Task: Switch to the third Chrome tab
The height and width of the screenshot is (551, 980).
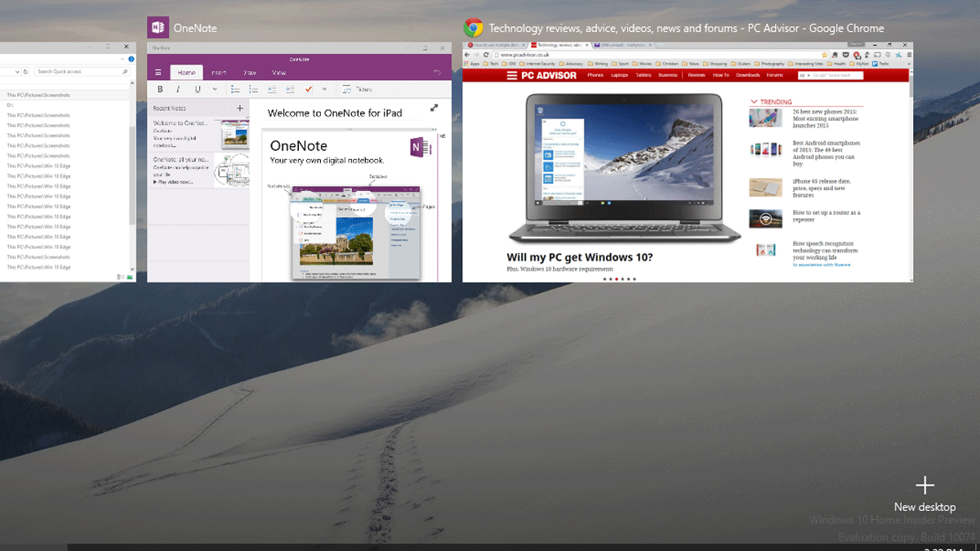Action: click(x=623, y=45)
